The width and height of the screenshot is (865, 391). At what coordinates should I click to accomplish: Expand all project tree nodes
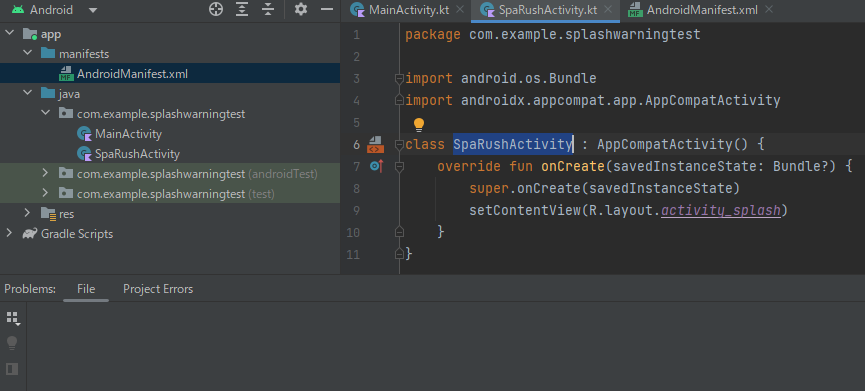tap(242, 9)
